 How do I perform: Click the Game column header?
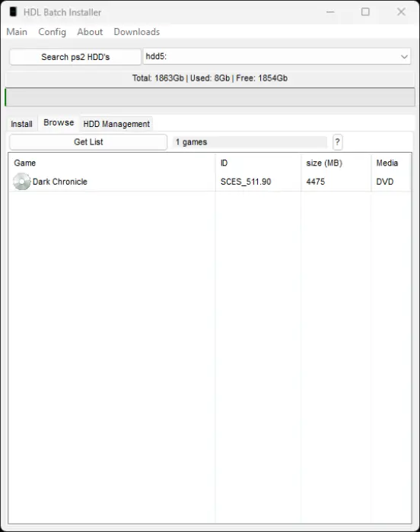pyautogui.click(x=112, y=163)
